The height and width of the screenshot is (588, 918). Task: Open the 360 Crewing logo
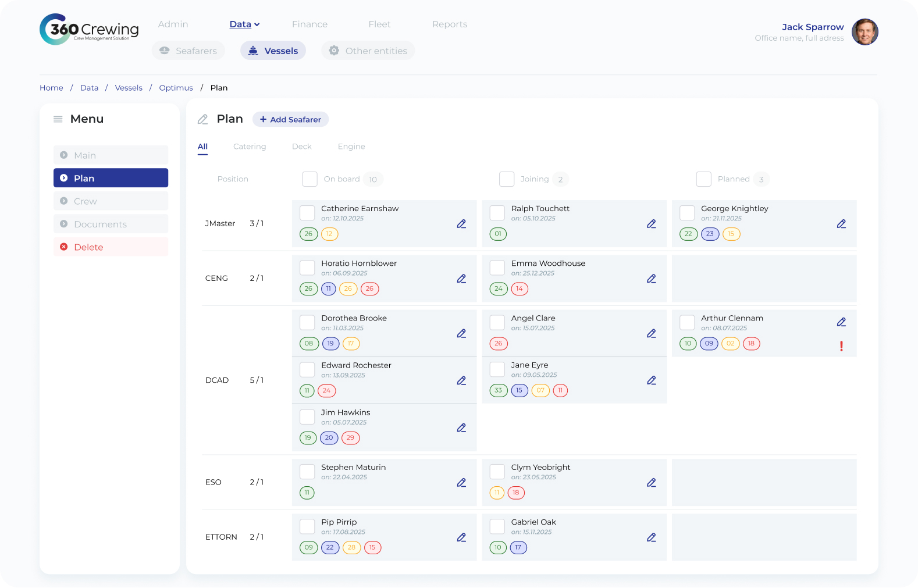[89, 29]
